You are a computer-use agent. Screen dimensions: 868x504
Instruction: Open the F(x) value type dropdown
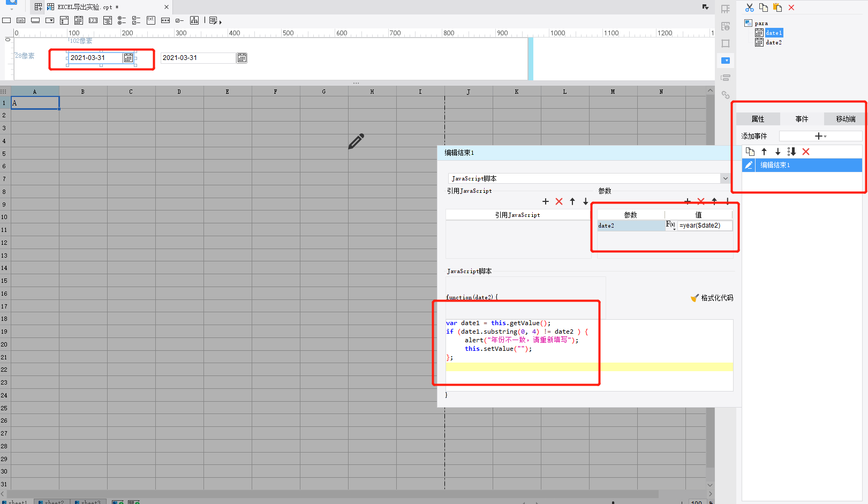[671, 225]
